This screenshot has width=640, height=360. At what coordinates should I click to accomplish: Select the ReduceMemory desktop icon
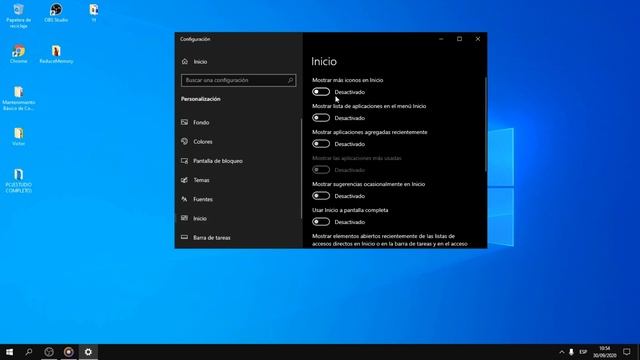56,54
